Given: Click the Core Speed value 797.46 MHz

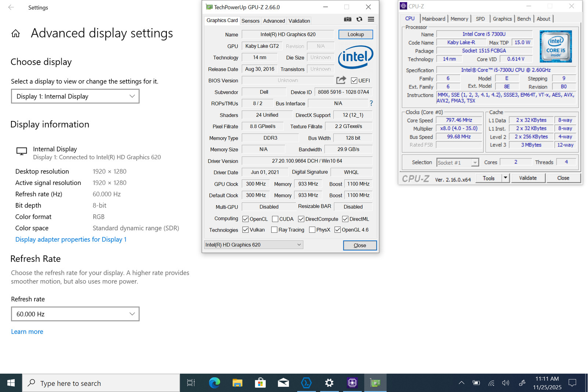Looking at the screenshot, I should pyautogui.click(x=459, y=120).
